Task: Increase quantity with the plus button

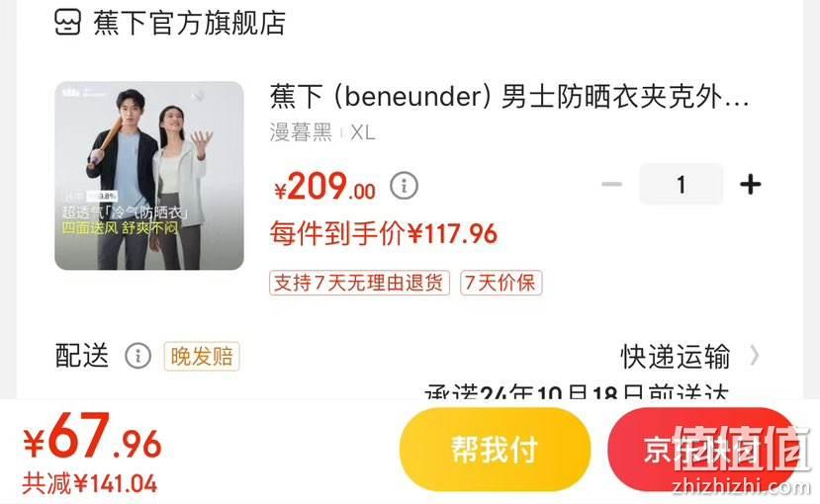Action: pyautogui.click(x=750, y=185)
